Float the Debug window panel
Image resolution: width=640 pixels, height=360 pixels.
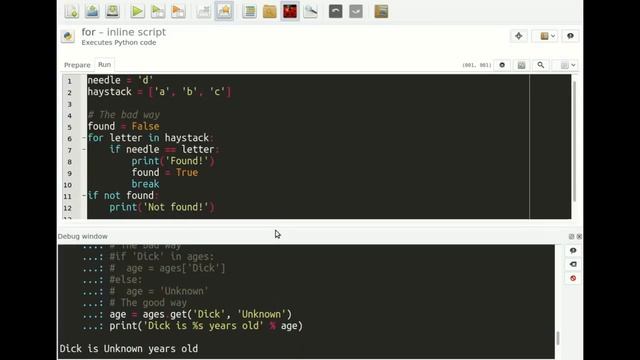[x=571, y=236]
